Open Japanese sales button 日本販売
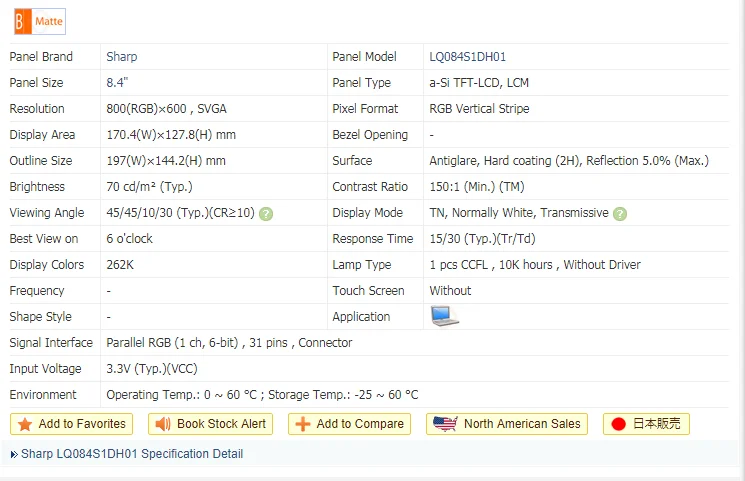Viewport: 745px width, 481px height. (646, 424)
